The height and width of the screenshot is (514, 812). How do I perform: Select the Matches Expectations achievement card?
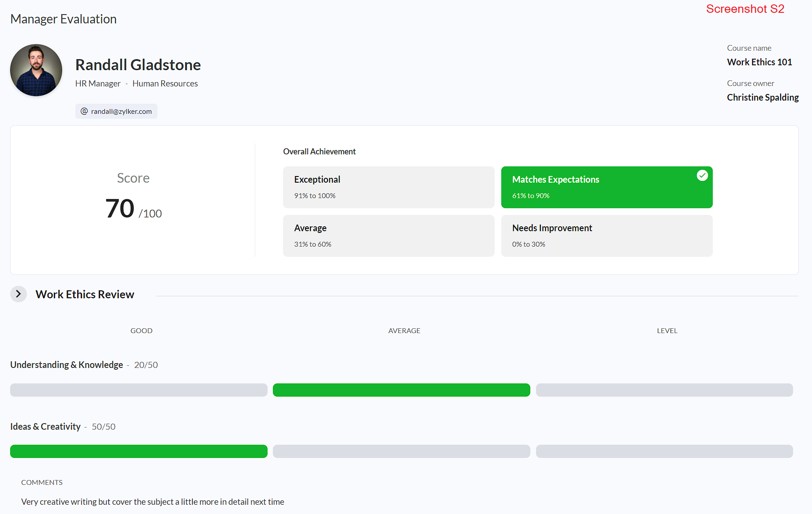coord(607,187)
